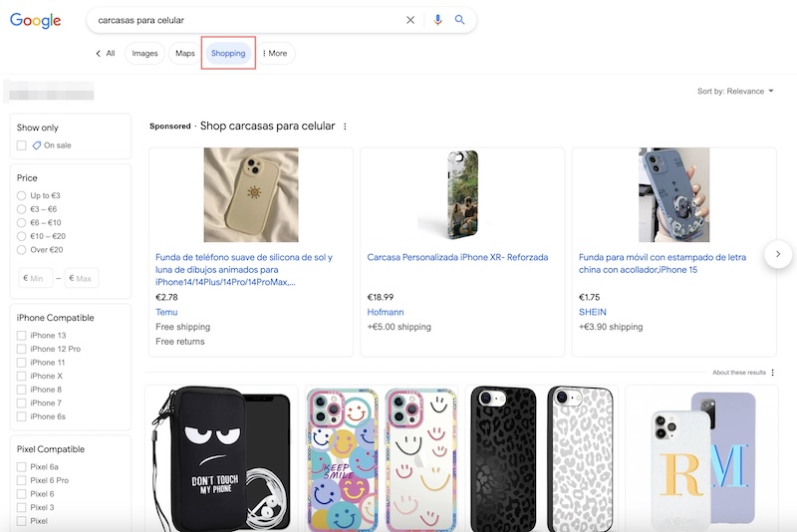
Task: Choose the Over €20 price option
Action: (22, 250)
